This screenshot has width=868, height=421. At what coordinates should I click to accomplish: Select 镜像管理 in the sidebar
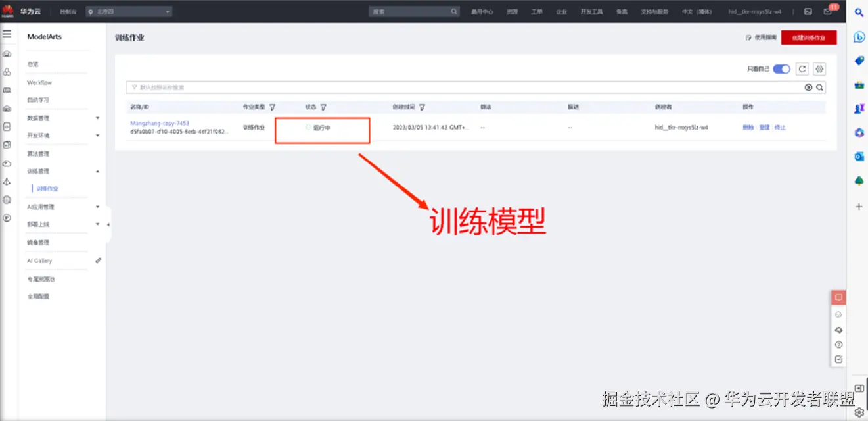click(38, 243)
